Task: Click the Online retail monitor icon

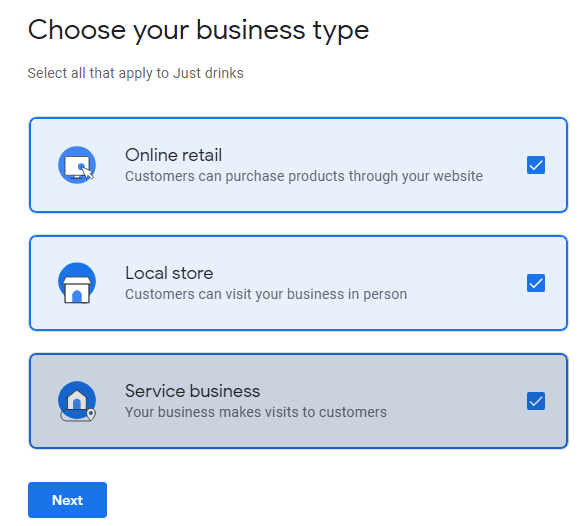Action: tap(77, 165)
